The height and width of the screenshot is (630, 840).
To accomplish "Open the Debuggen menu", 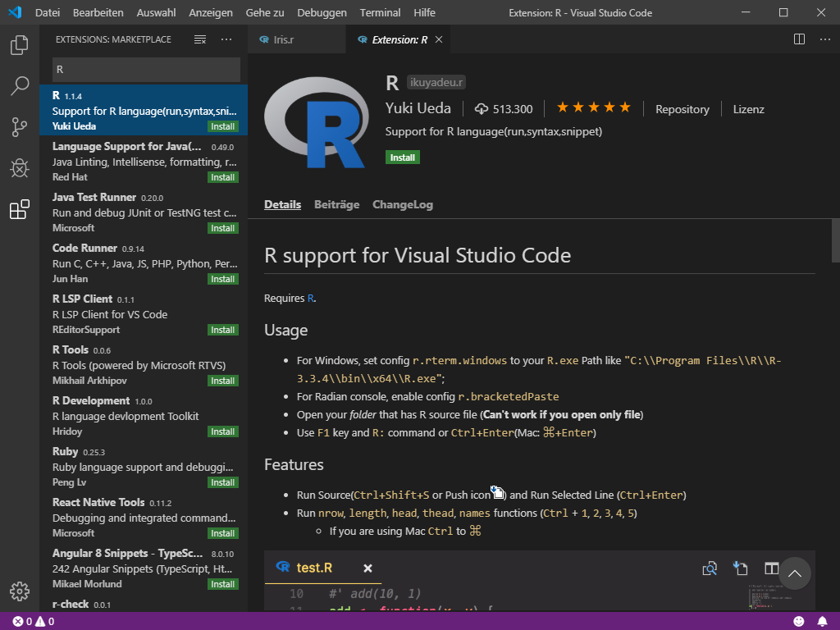I will click(322, 12).
